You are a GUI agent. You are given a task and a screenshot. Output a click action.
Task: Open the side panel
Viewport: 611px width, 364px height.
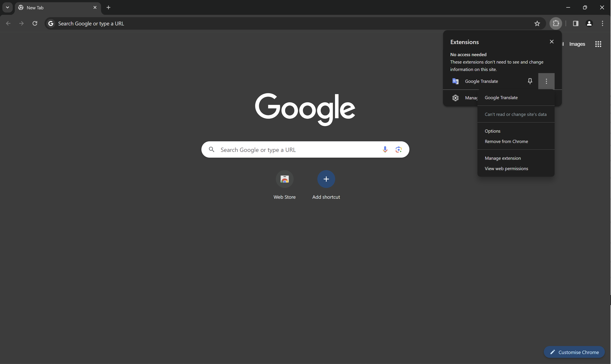click(x=576, y=24)
